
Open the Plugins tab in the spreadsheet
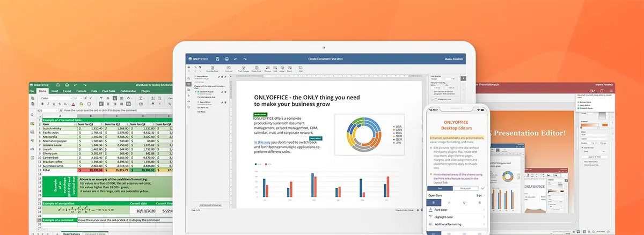pos(145,91)
